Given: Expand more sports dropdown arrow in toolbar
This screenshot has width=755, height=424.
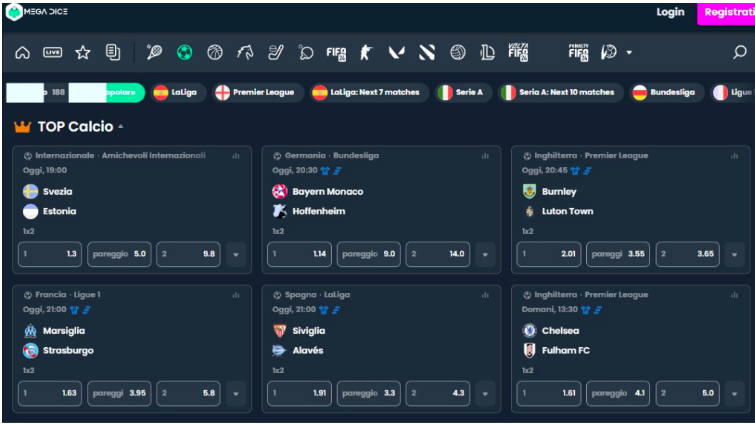Looking at the screenshot, I should (629, 52).
